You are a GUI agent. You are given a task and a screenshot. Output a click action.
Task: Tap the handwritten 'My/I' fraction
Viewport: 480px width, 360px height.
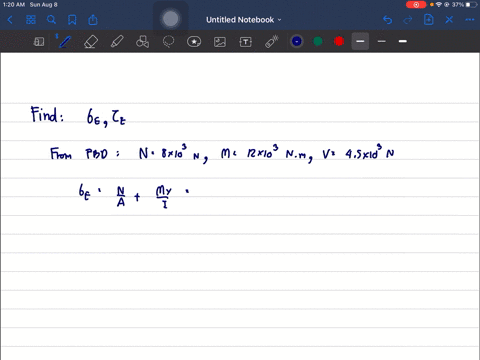pos(164,197)
